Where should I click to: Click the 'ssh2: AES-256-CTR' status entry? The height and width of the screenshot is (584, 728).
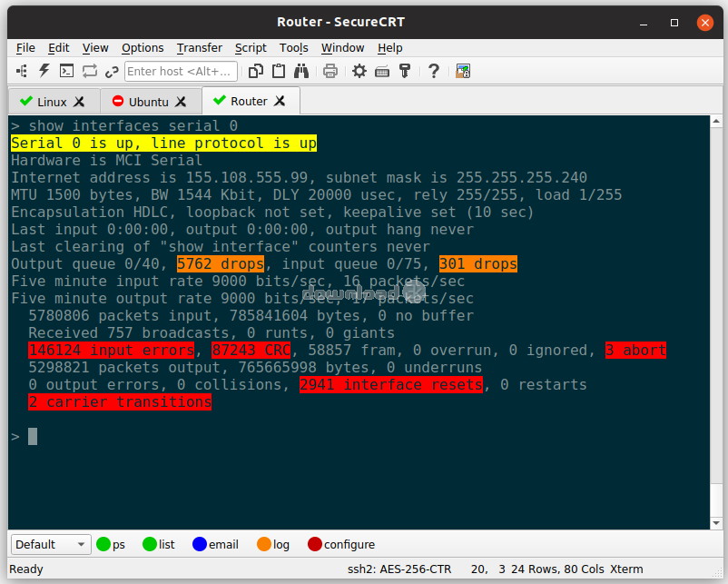tap(399, 569)
